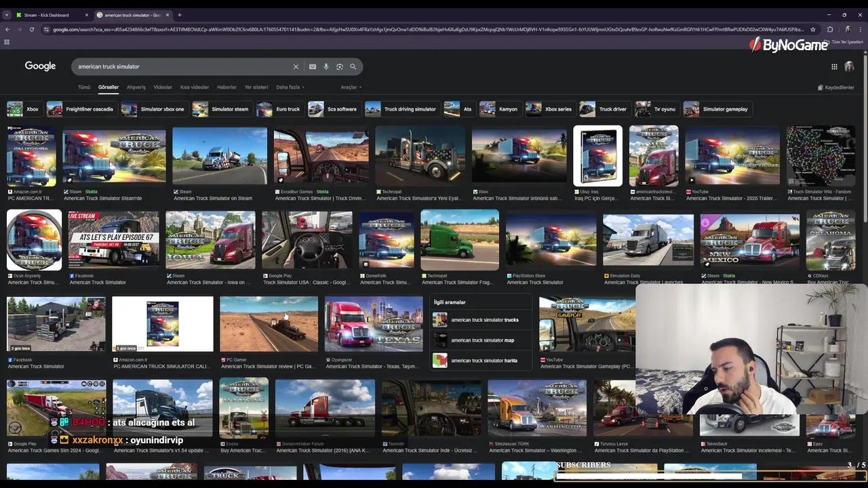
Task: Open the Google apps grid icon
Action: (x=834, y=66)
